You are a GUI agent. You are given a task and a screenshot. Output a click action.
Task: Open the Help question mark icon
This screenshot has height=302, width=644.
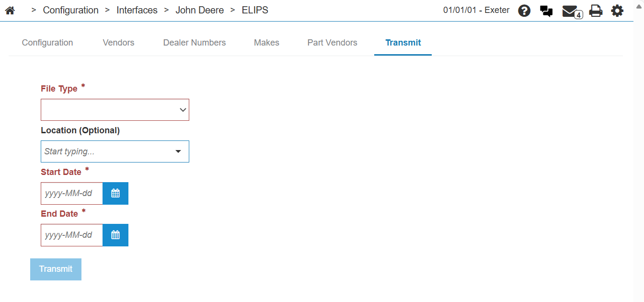(524, 11)
